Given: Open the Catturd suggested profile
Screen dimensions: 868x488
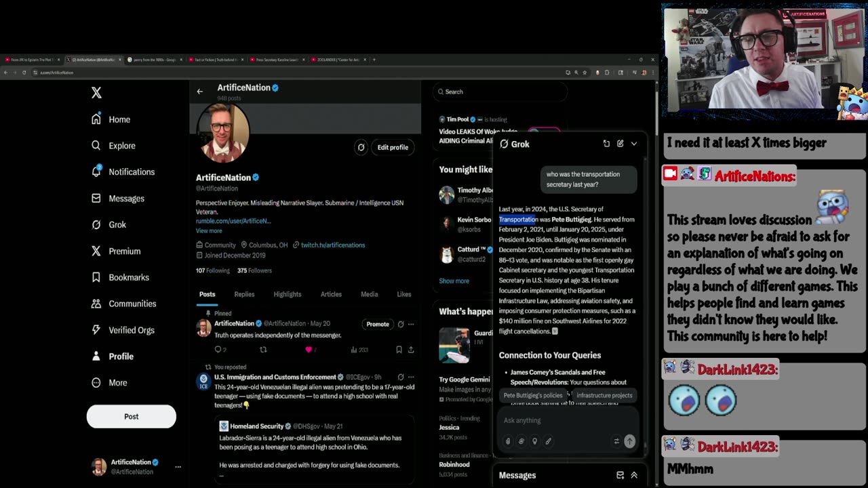Looking at the screenshot, I should click(467, 254).
